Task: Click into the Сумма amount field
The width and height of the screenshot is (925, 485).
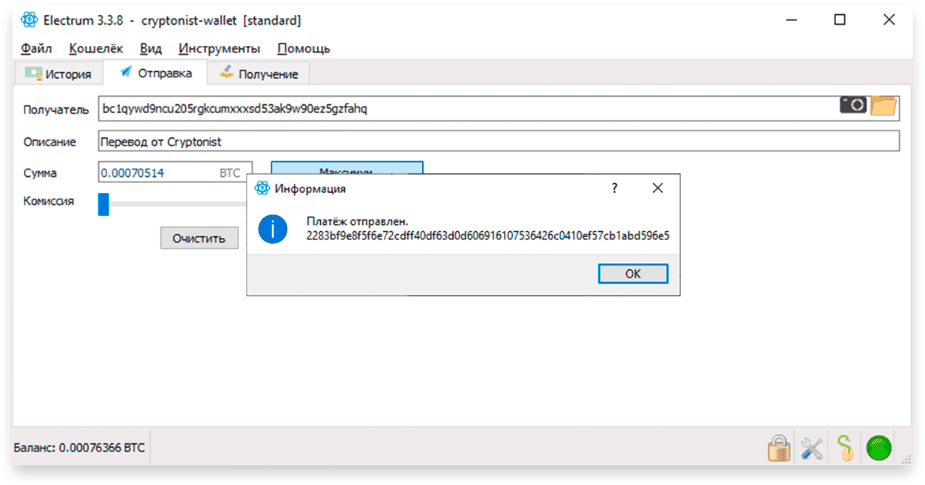Action: point(175,172)
